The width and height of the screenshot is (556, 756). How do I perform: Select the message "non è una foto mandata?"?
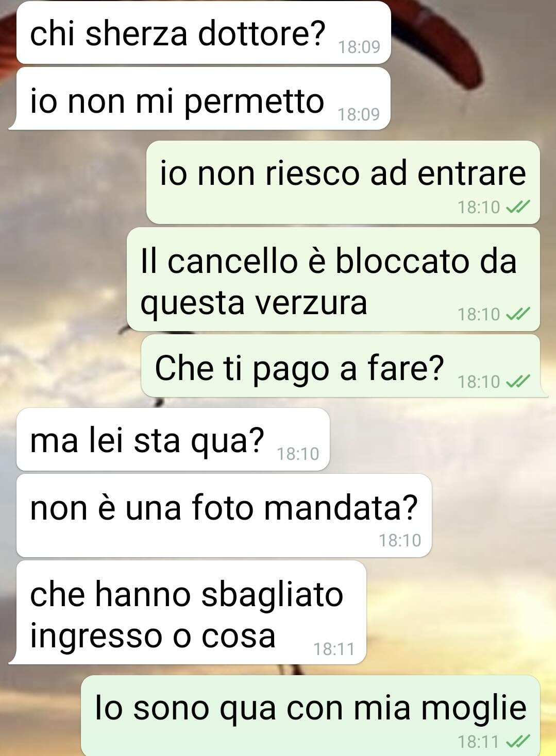[x=224, y=516]
